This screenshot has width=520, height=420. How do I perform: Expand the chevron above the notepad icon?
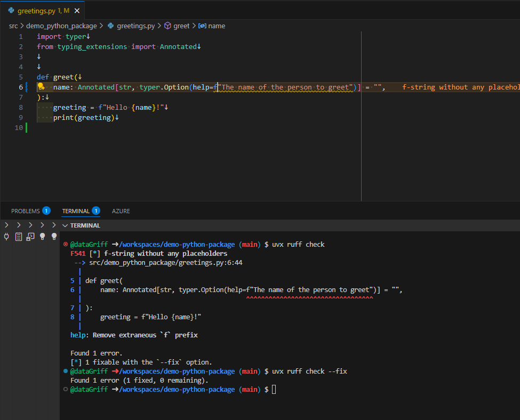[x=19, y=225]
